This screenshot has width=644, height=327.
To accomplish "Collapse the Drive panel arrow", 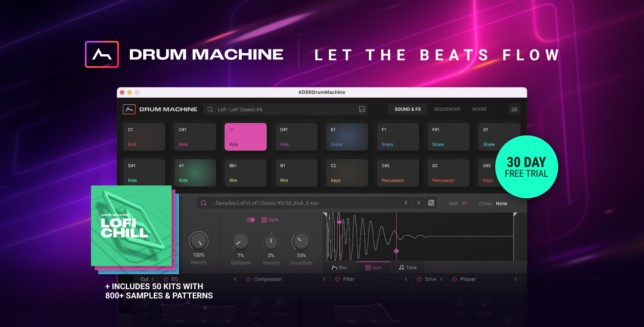I will coord(442,279).
